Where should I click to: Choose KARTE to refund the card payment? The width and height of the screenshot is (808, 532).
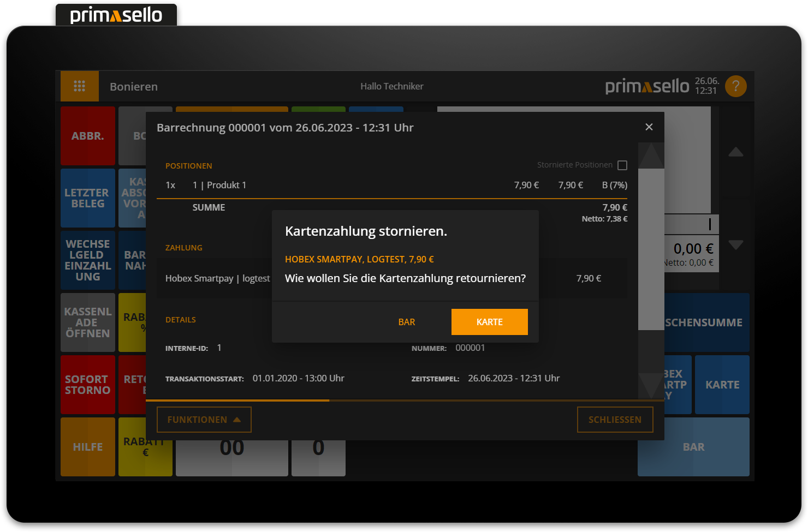(489, 321)
